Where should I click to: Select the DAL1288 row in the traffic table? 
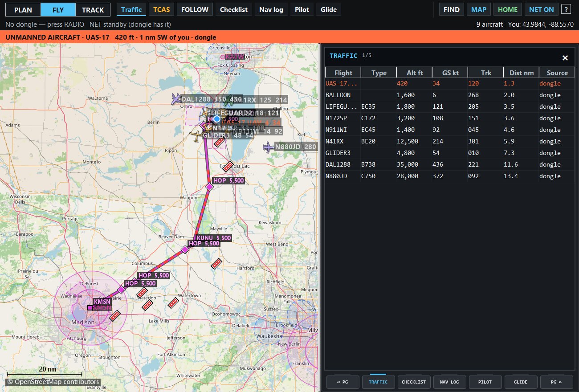450,164
